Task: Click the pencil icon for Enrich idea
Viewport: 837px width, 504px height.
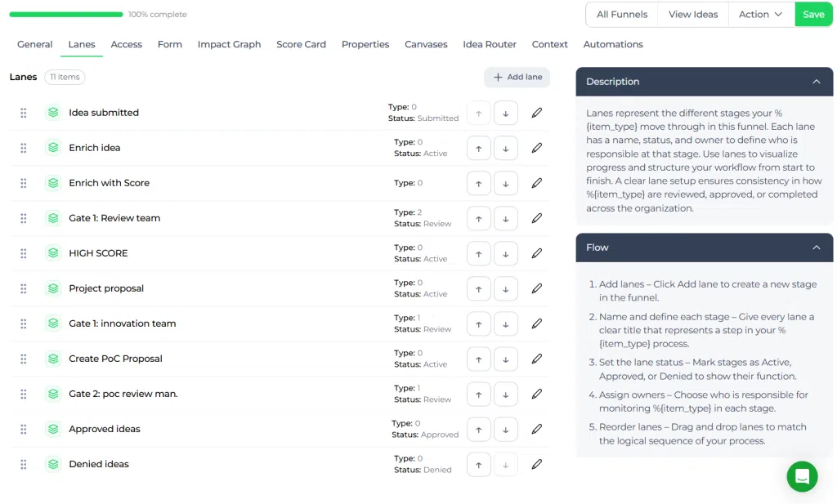Action: 536,148
